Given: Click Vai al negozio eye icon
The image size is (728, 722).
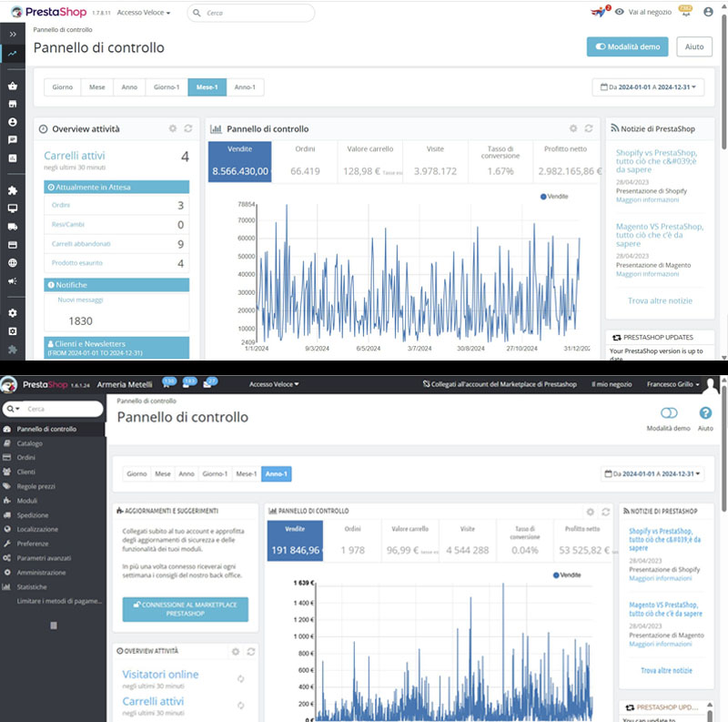Looking at the screenshot, I should (620, 13).
